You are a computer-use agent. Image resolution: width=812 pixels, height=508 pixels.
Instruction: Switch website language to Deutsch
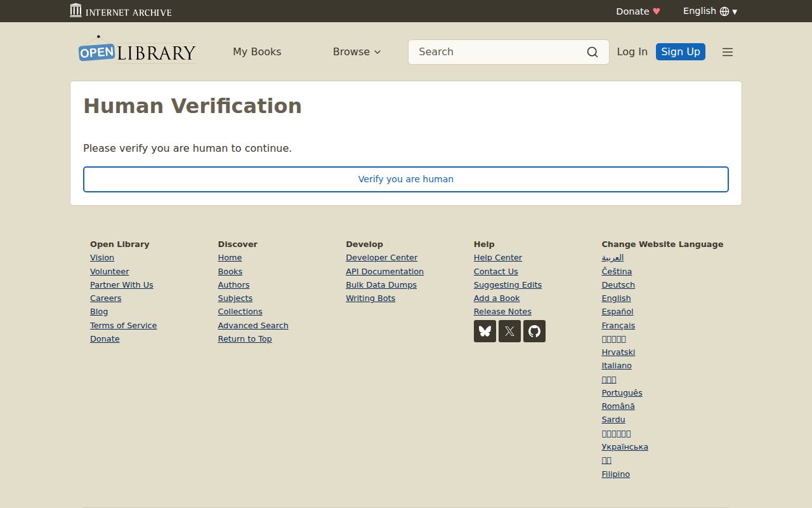pos(619,285)
